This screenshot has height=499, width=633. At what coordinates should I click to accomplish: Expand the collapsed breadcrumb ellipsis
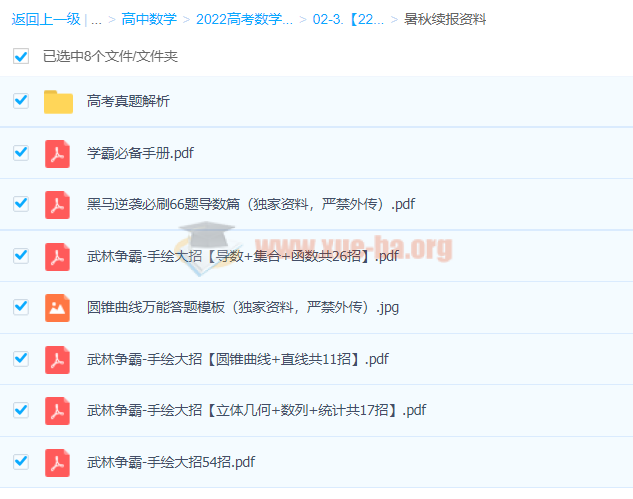(x=96, y=19)
